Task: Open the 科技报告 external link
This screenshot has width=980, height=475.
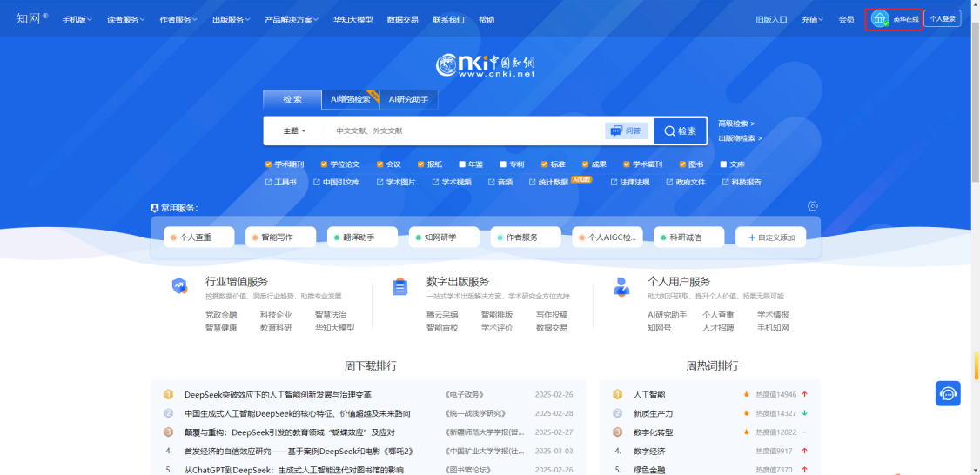Action: pos(742,183)
